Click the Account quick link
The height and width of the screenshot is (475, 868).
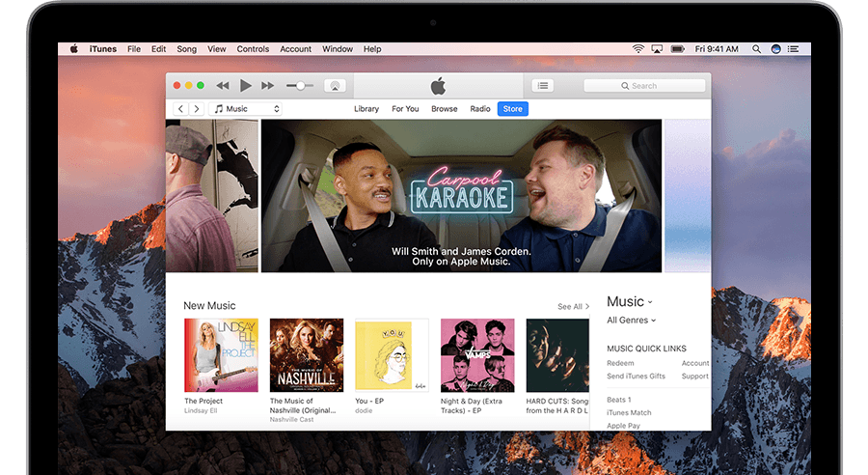pos(695,363)
